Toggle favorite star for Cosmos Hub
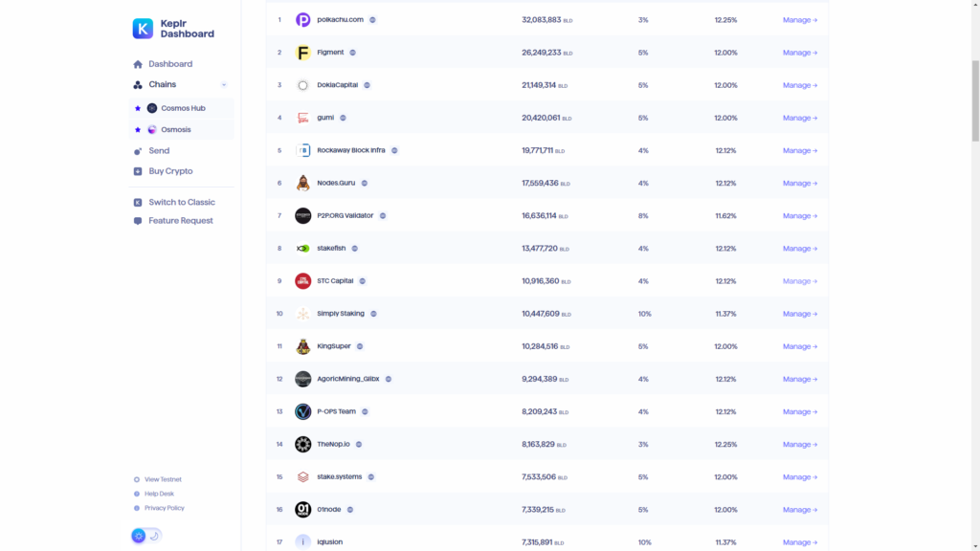Image resolution: width=980 pixels, height=551 pixels. pyautogui.click(x=138, y=108)
